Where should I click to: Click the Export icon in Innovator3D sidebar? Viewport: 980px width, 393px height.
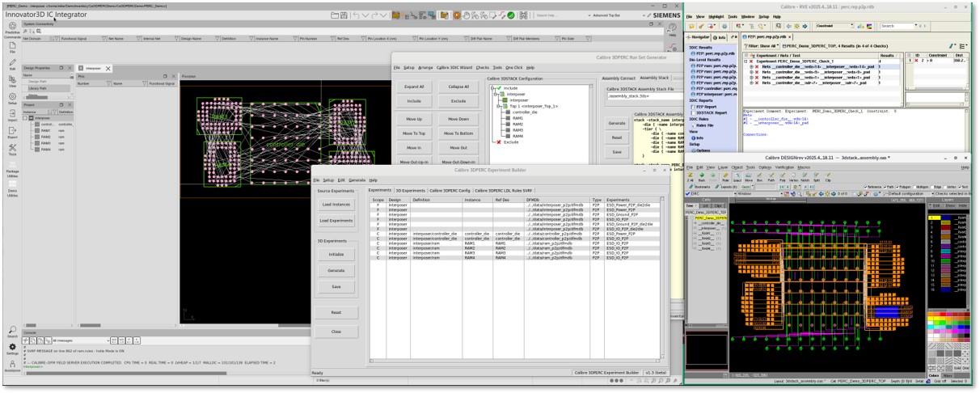(11, 133)
